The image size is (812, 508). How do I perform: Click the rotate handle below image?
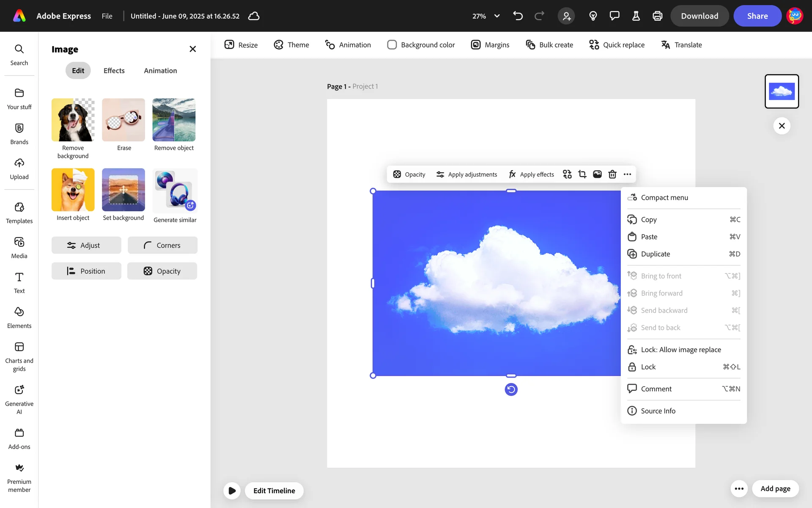(x=511, y=389)
